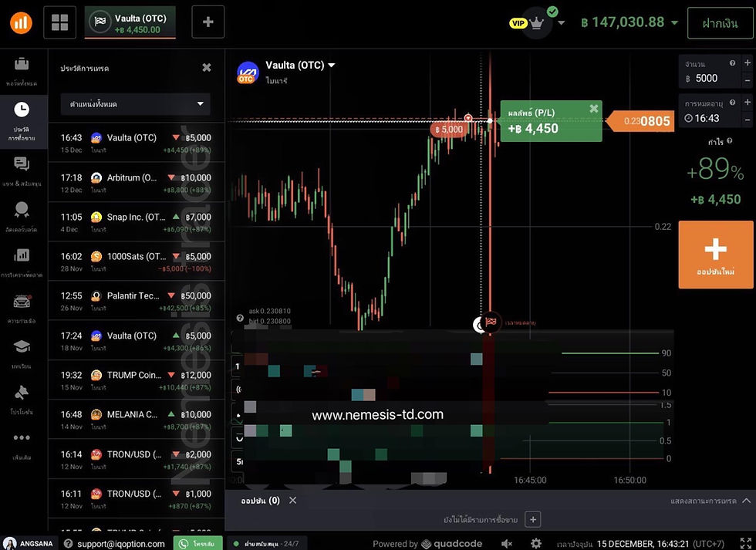Click the deposit button
The height and width of the screenshot is (550, 756).
pos(720,22)
